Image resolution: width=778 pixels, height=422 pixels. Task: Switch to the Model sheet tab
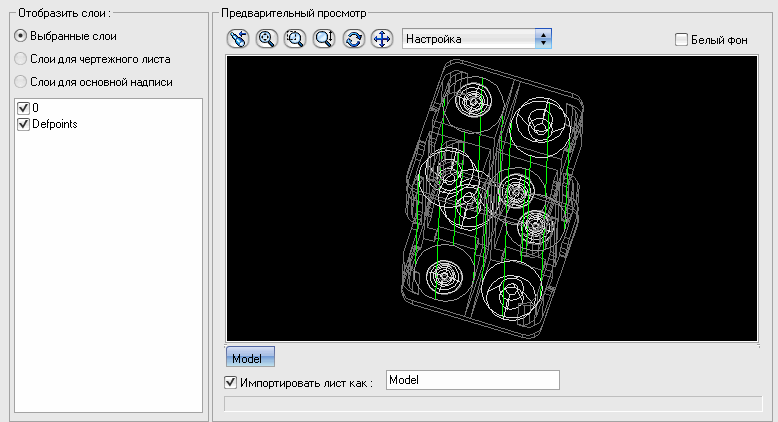point(250,357)
